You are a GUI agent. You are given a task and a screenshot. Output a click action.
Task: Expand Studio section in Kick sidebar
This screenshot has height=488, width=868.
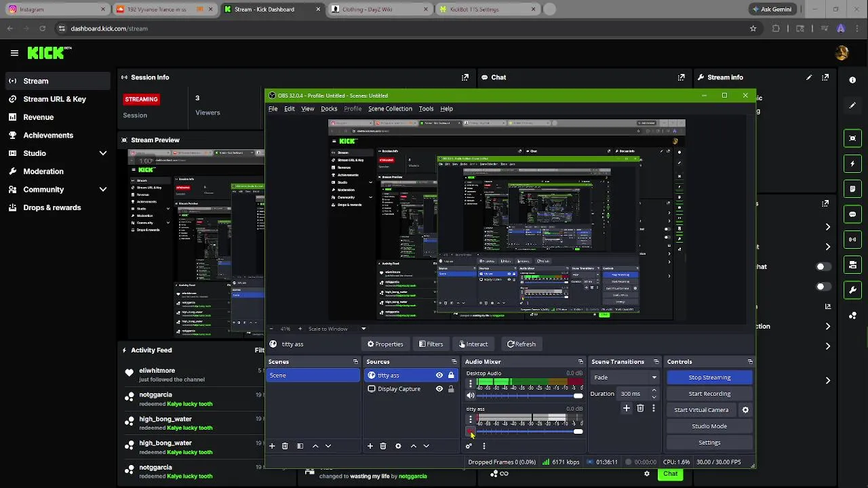point(103,153)
